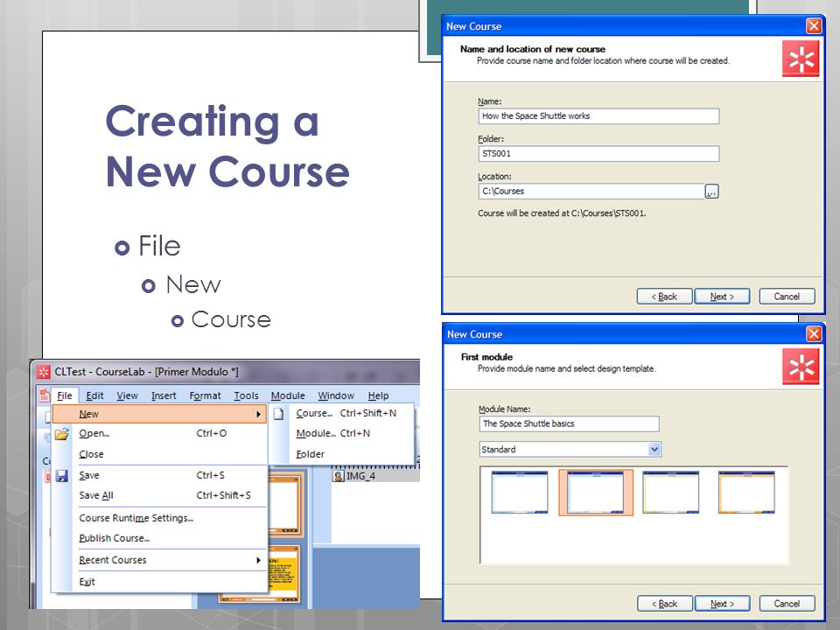Image resolution: width=840 pixels, height=630 pixels.
Task: Expand Recent Courses submenu
Action: [159, 560]
